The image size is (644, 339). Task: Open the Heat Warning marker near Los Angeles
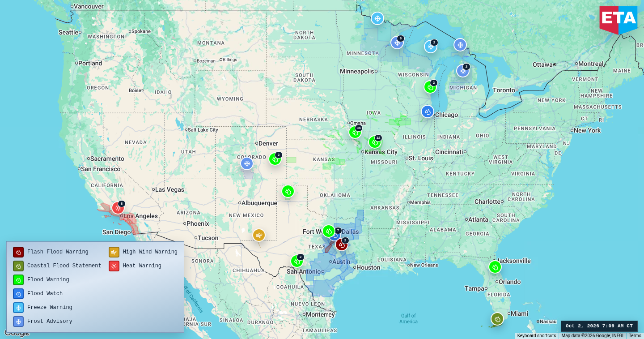click(x=118, y=208)
